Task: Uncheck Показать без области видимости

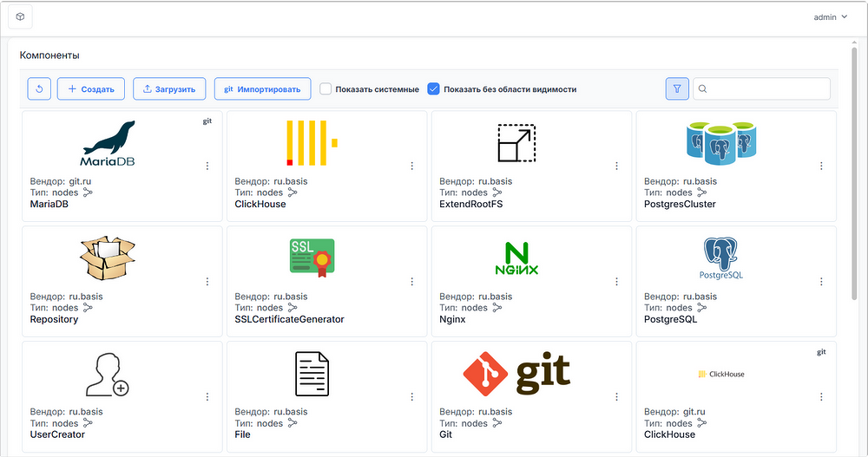Action: 433,88
